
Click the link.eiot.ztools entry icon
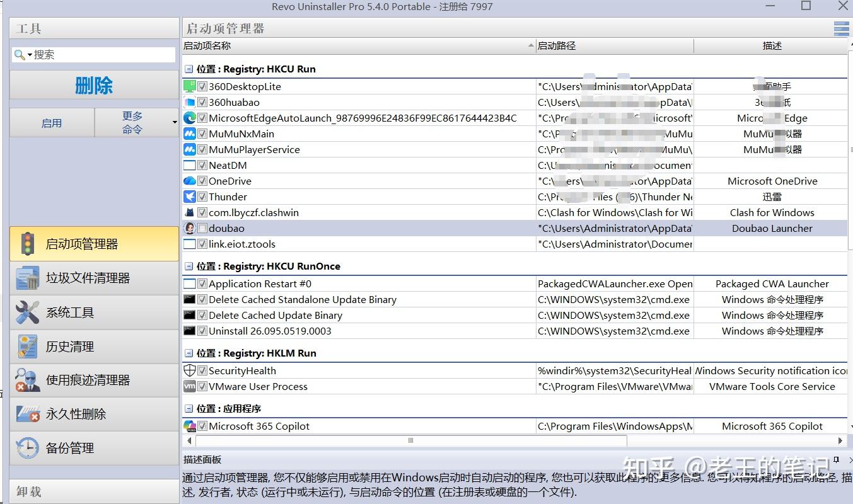click(189, 244)
